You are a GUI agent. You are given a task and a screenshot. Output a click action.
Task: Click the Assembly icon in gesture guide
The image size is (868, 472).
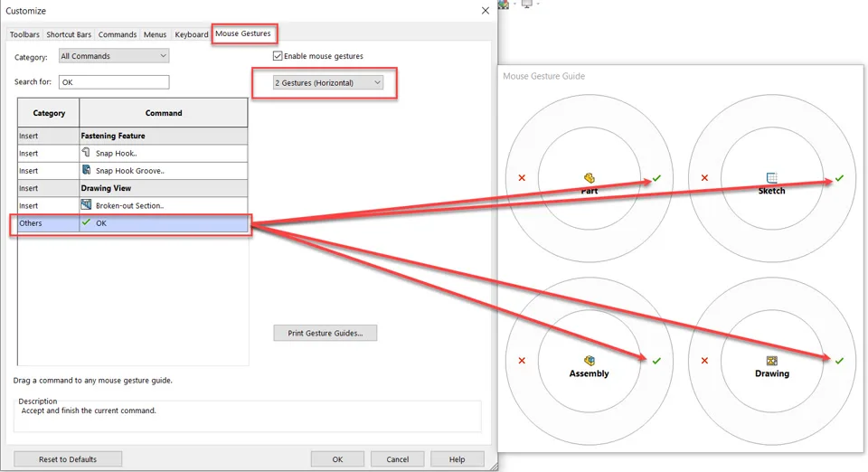tap(589, 361)
